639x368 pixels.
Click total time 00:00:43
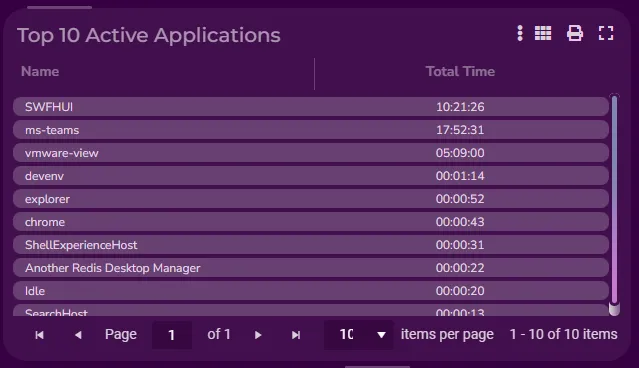pos(460,222)
